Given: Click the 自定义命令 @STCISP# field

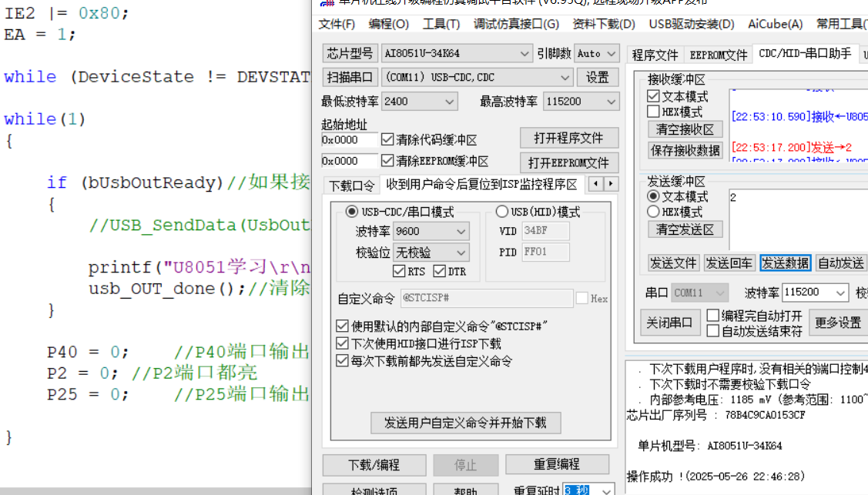Looking at the screenshot, I should click(x=487, y=298).
